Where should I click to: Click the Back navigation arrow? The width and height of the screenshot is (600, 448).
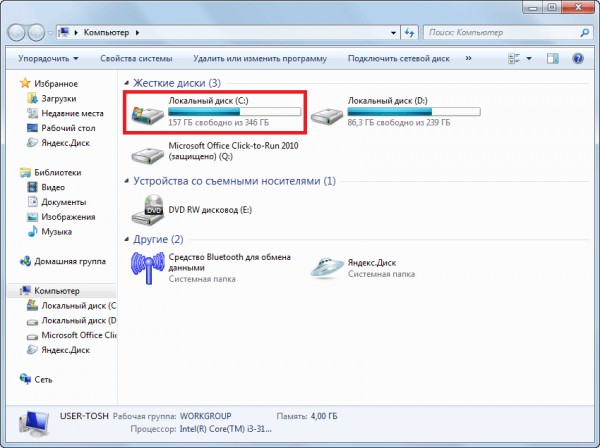[16, 33]
